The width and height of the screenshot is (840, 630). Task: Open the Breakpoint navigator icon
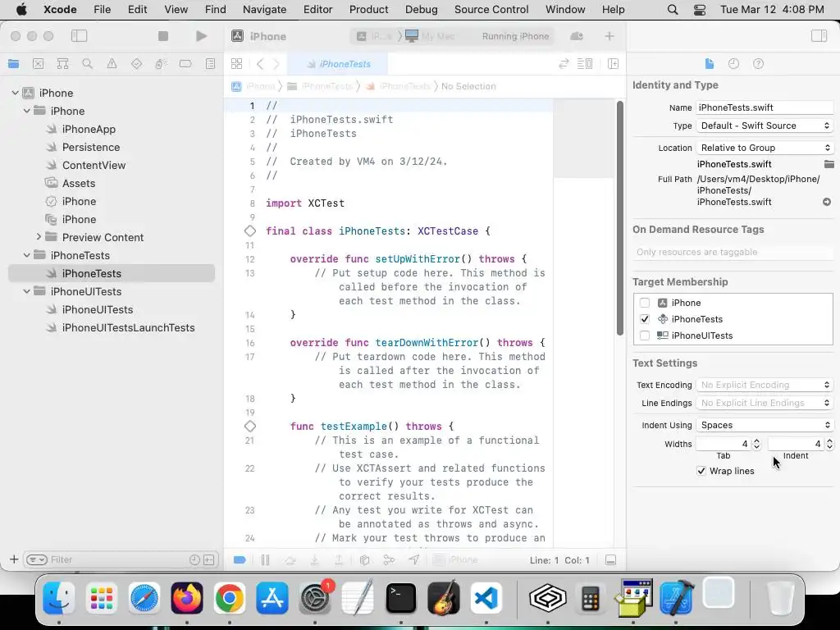click(x=185, y=64)
